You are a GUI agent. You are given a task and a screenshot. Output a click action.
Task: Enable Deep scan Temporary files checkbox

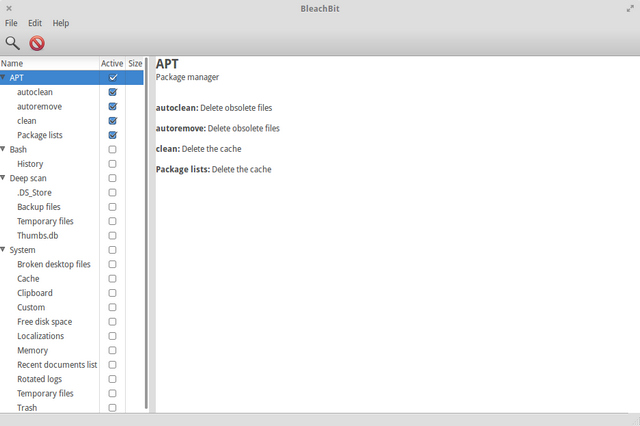[x=112, y=221]
